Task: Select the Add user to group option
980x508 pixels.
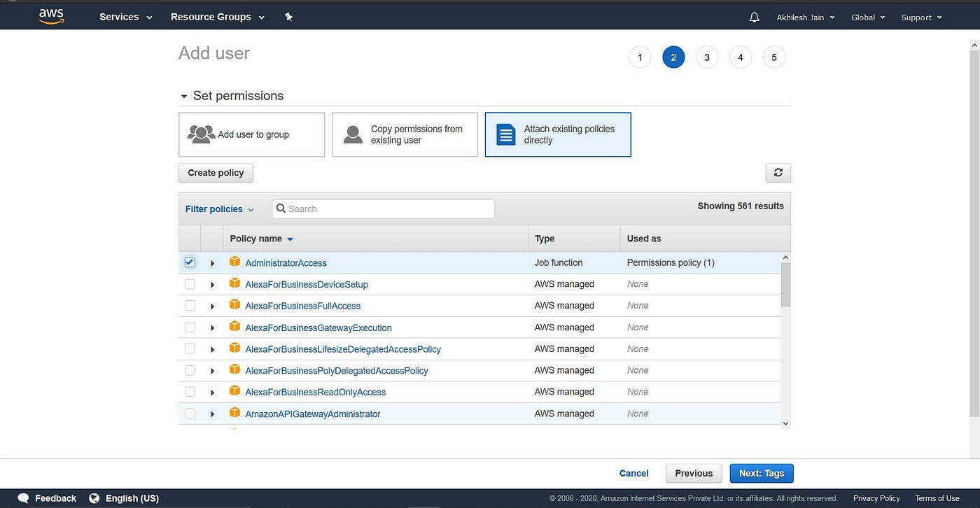Action: point(252,134)
